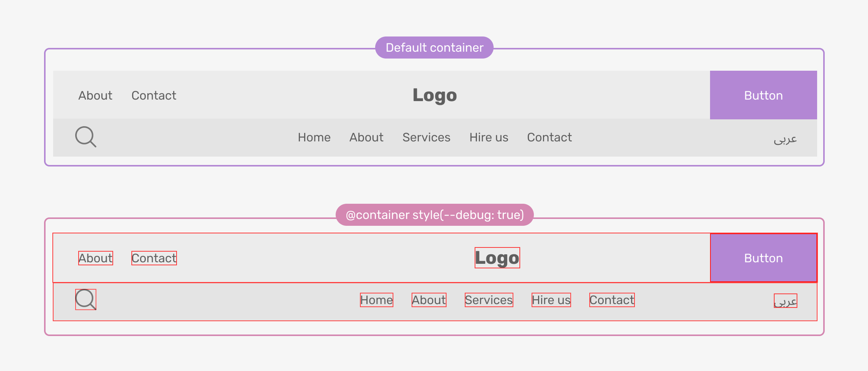Click the Logo in the default container
The image size is (868, 371).
[x=435, y=95]
